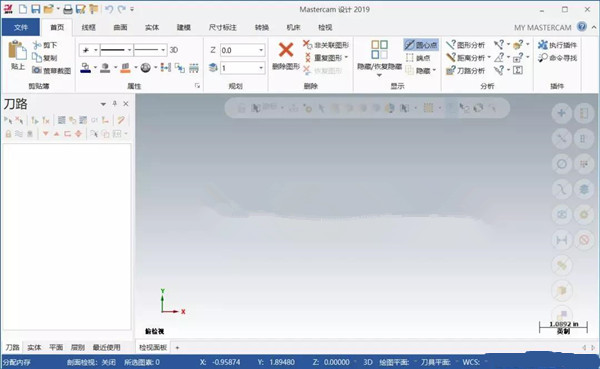This screenshot has width=600, height=369.
Task: Click the Distance Analysis (距离分析) icon
Action: pyautogui.click(x=451, y=57)
